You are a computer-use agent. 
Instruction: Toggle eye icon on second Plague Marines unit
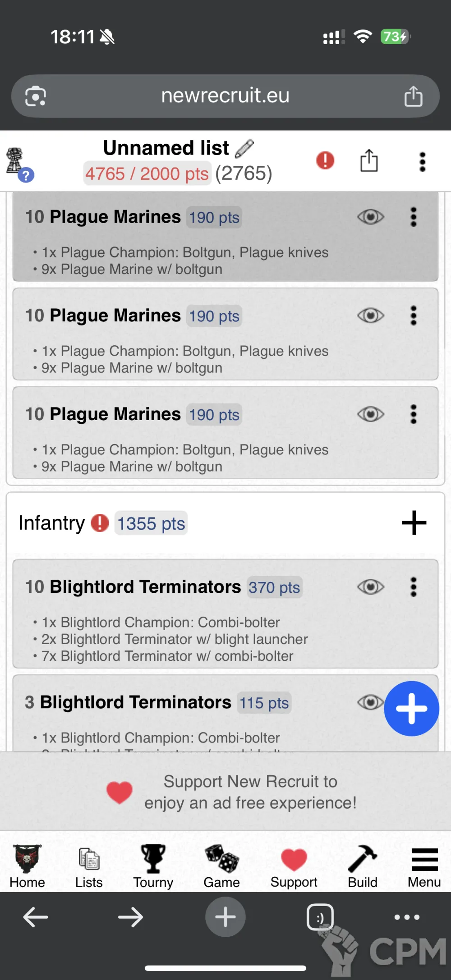pos(370,316)
